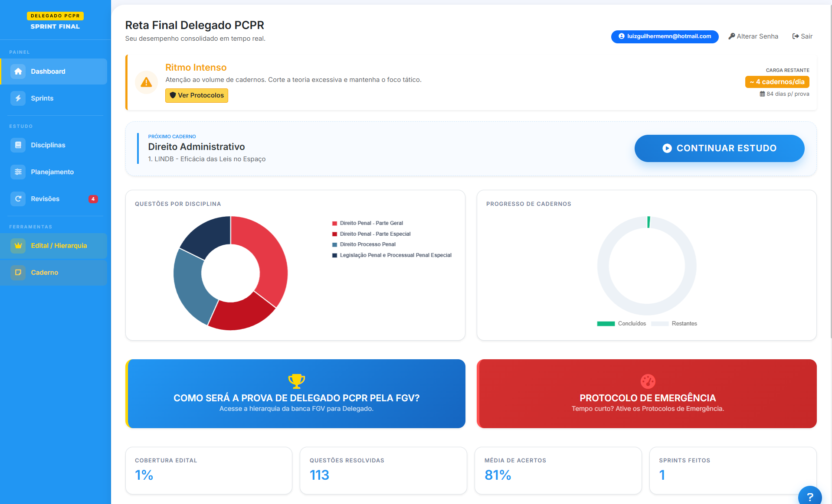Click the green completed sliver on progress ring
This screenshot has height=504, width=832.
(649, 222)
